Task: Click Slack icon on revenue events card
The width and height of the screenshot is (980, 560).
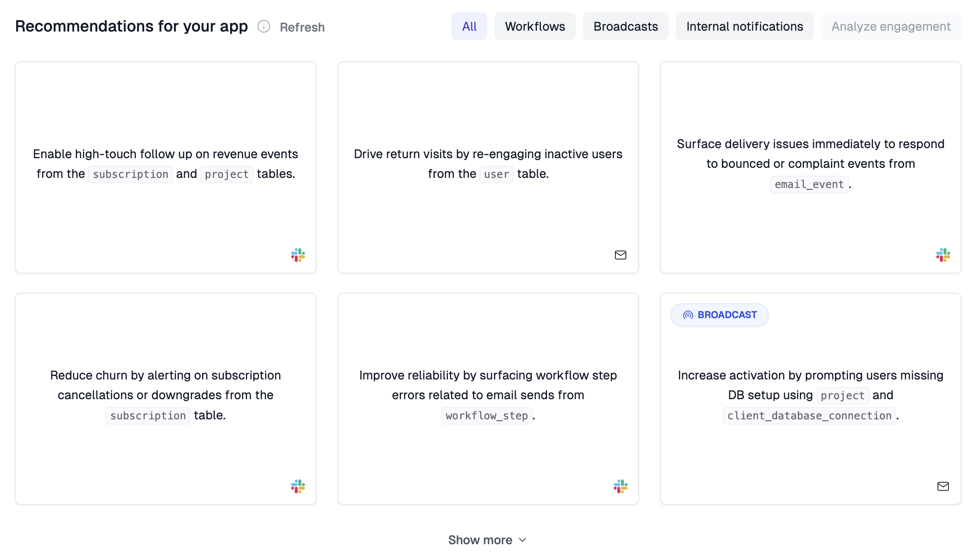Action: (x=298, y=255)
